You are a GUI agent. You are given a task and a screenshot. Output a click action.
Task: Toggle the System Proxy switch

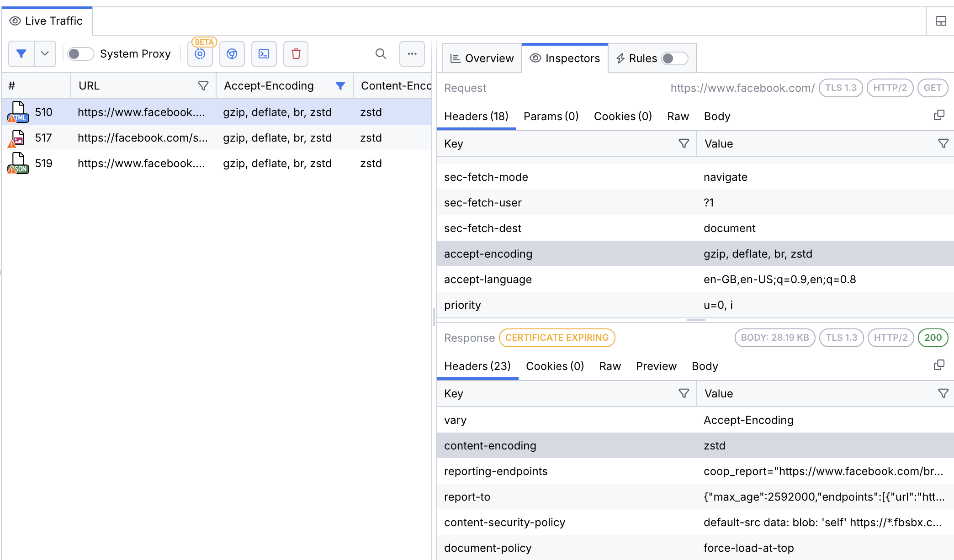click(x=80, y=54)
